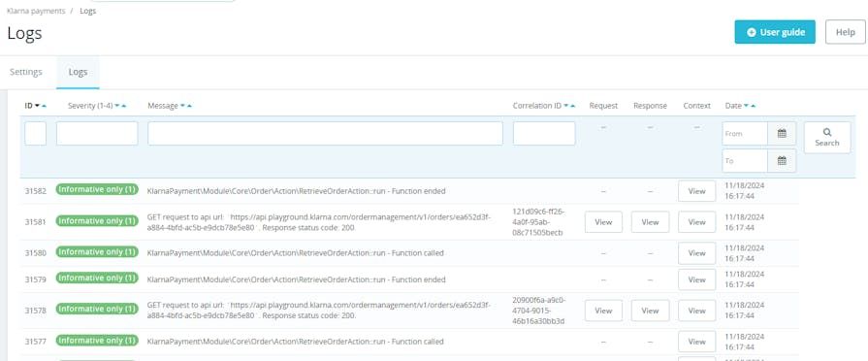
Task: Select the Logs tab
Action: (78, 72)
